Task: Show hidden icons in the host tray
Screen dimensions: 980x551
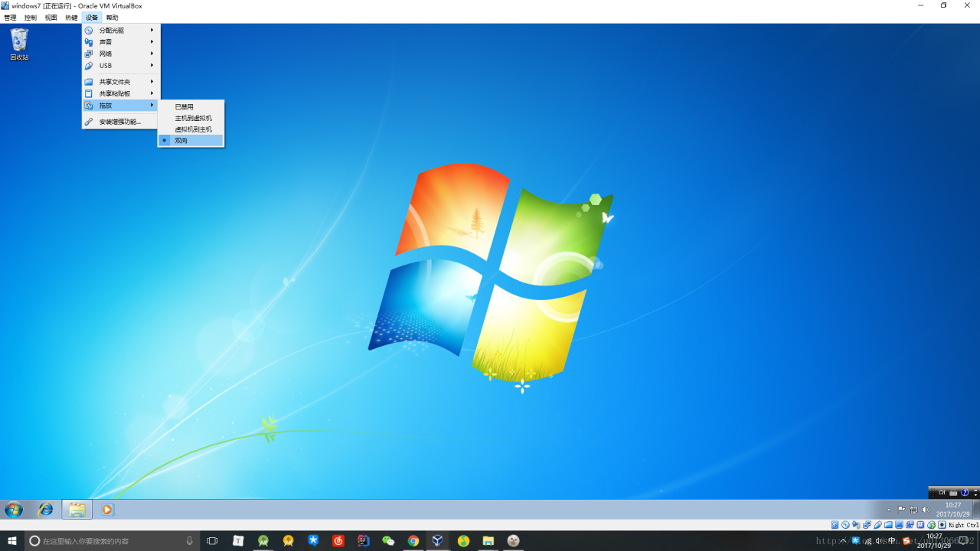Action: tap(843, 541)
